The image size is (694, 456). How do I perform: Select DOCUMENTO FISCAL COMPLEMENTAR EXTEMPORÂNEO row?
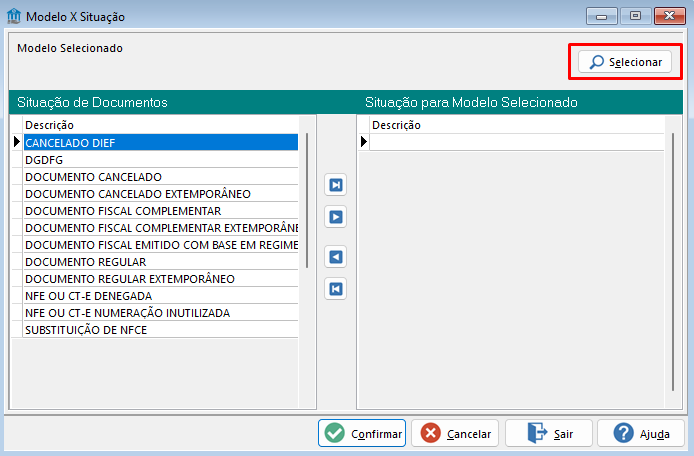pyautogui.click(x=161, y=228)
